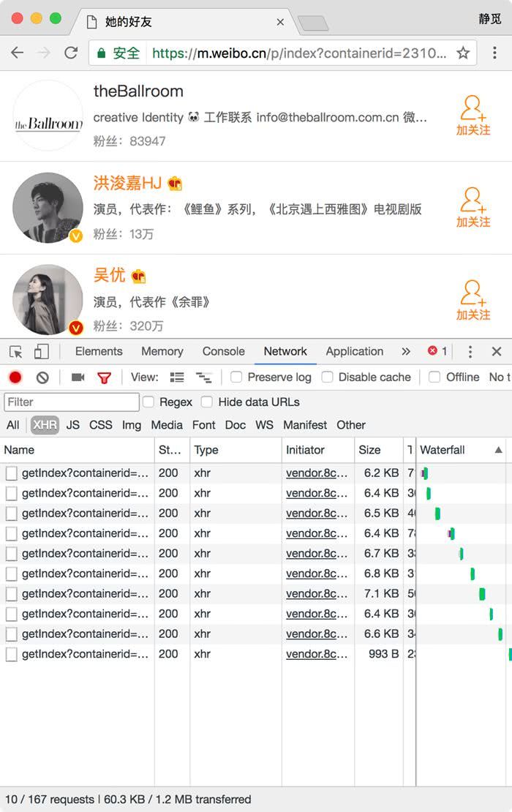Check the Disable cache option
The image size is (512, 812).
tap(328, 377)
